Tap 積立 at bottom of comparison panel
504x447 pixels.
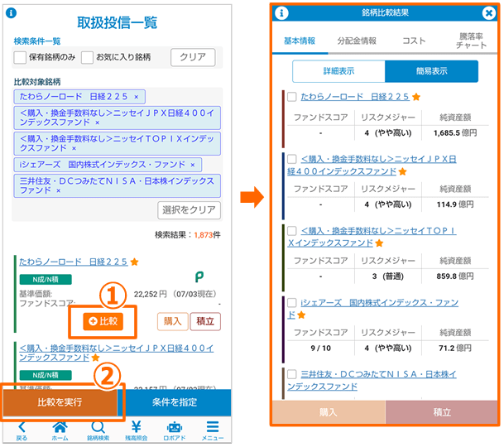(442, 412)
